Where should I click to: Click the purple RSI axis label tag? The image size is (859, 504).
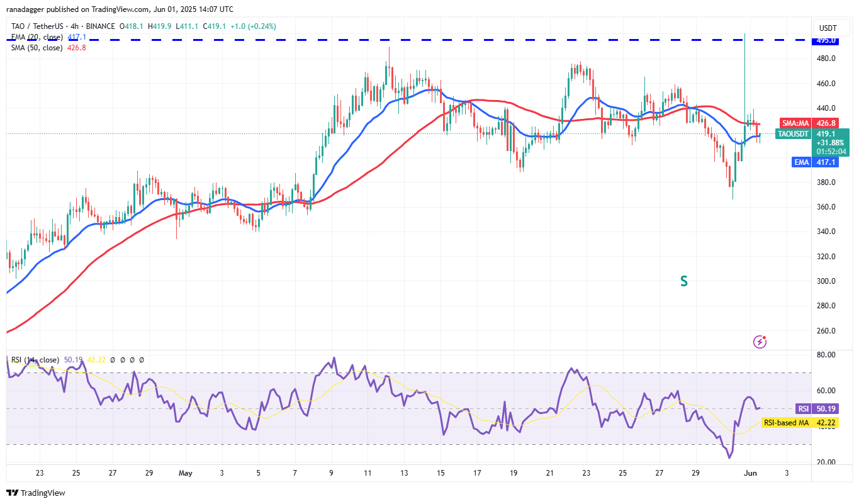pyautogui.click(x=802, y=408)
